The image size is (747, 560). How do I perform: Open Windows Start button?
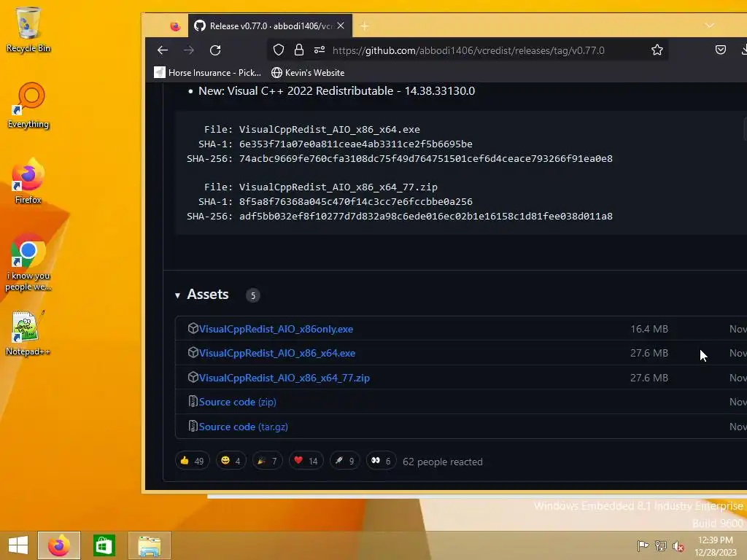(x=18, y=545)
